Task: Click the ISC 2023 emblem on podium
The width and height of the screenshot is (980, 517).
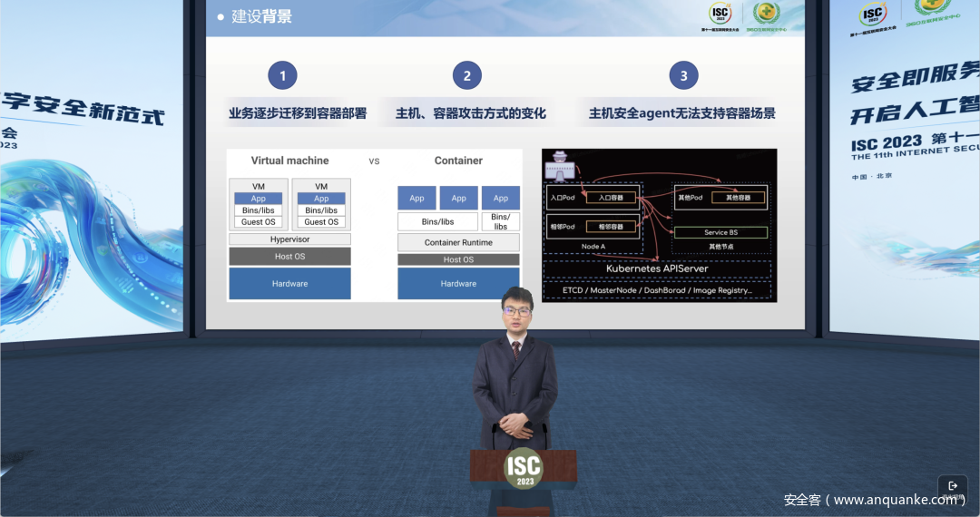Action: click(524, 468)
